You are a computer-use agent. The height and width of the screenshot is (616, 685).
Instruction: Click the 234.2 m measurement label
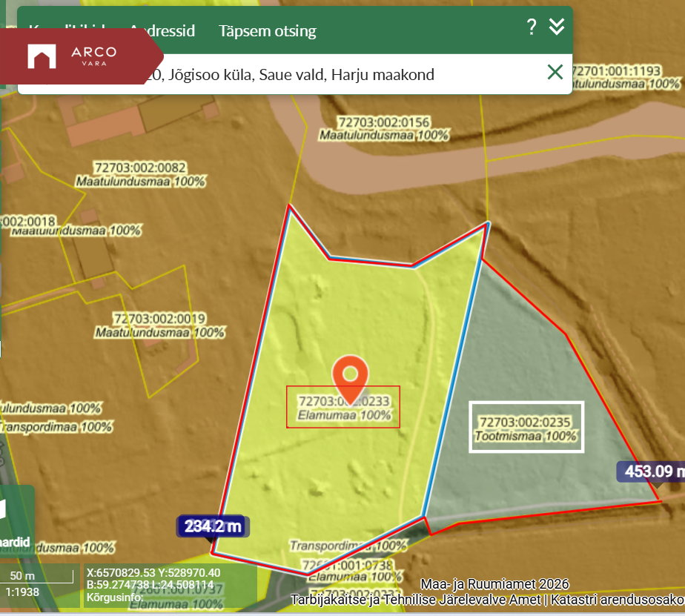(x=213, y=526)
